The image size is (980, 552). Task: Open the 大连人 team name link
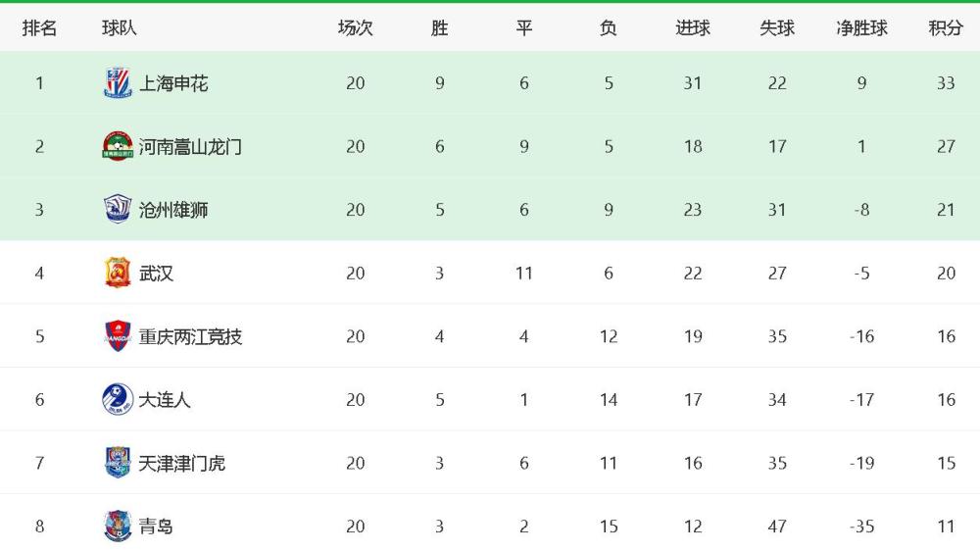(165, 399)
